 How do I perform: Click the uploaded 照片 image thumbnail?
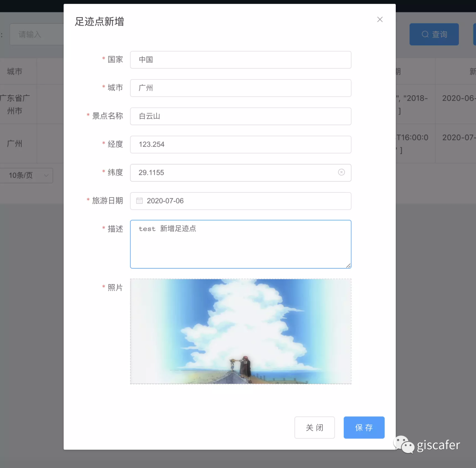point(241,331)
